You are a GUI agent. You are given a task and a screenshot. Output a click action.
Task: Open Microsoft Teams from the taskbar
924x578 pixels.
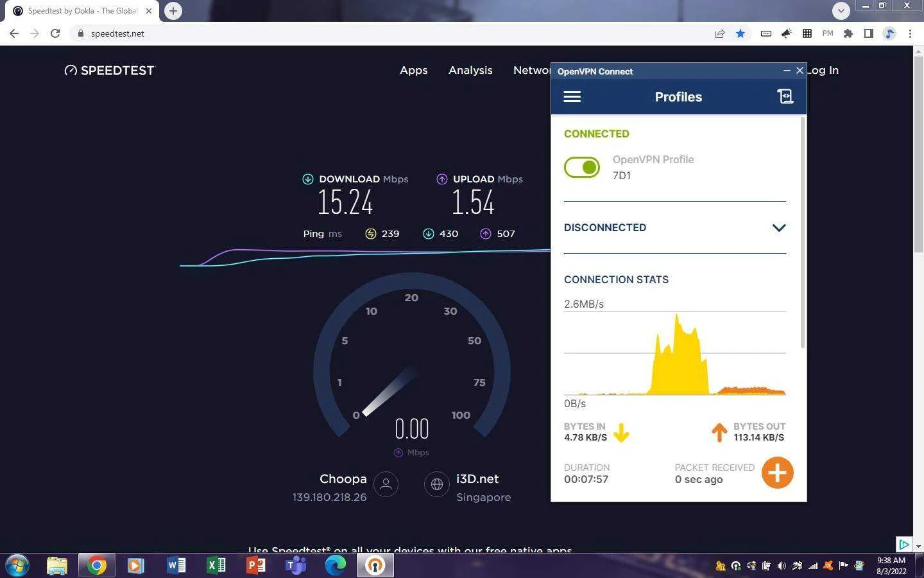(296, 565)
